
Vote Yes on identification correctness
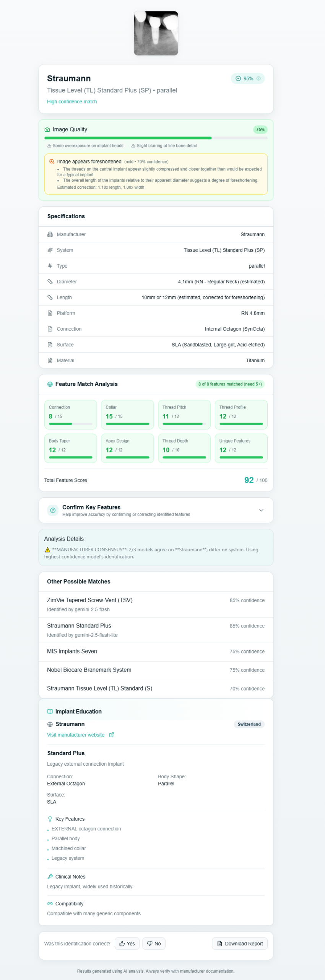127,944
